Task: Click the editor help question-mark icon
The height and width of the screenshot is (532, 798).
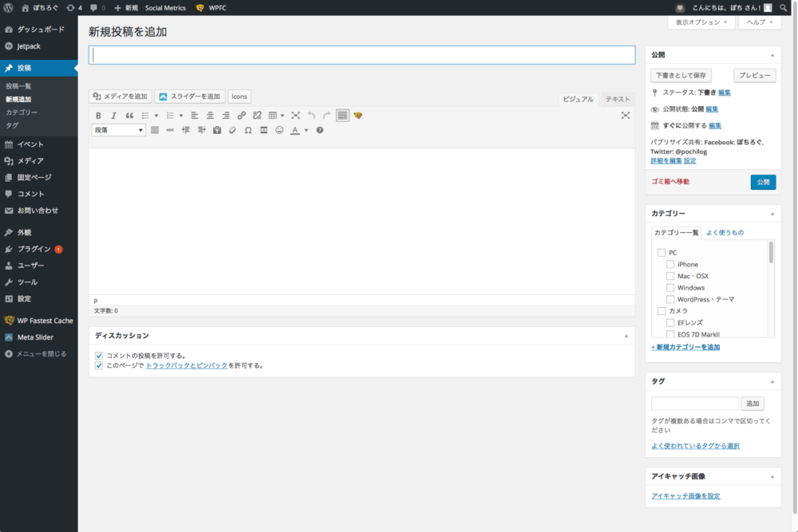Action: pyautogui.click(x=319, y=130)
